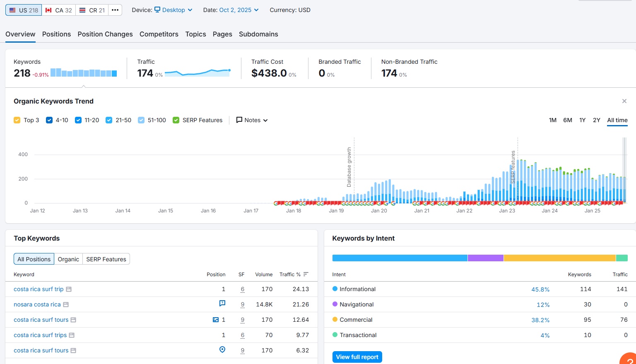Switch to the Position Changes tab
Screen dimensions: 636x364
[105, 34]
